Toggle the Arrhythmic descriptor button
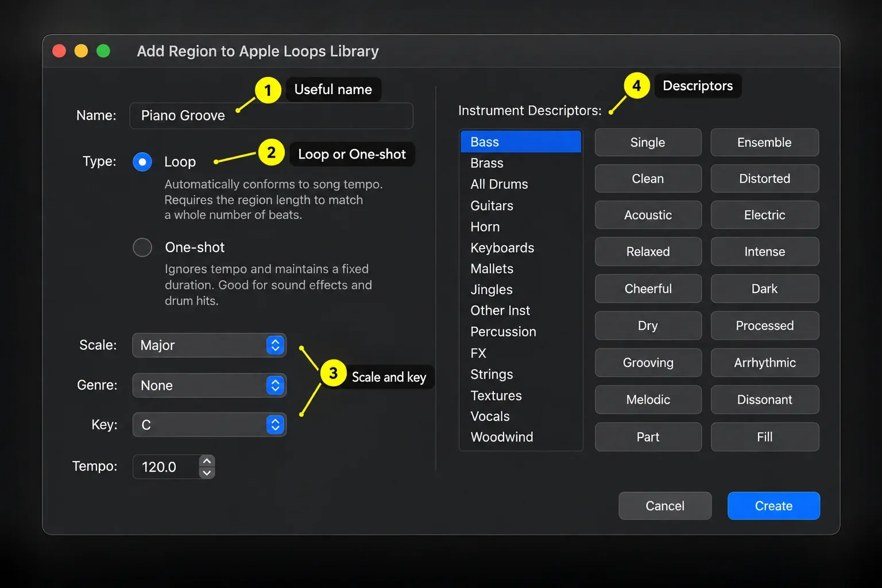Screen dimensions: 882x588 [764, 362]
